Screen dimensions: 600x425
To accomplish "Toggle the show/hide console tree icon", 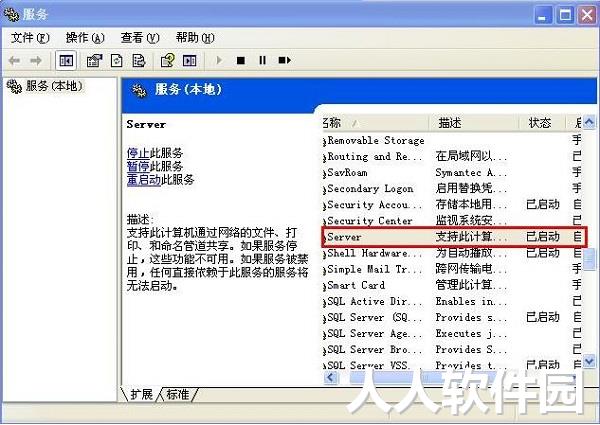I will click(x=66, y=60).
